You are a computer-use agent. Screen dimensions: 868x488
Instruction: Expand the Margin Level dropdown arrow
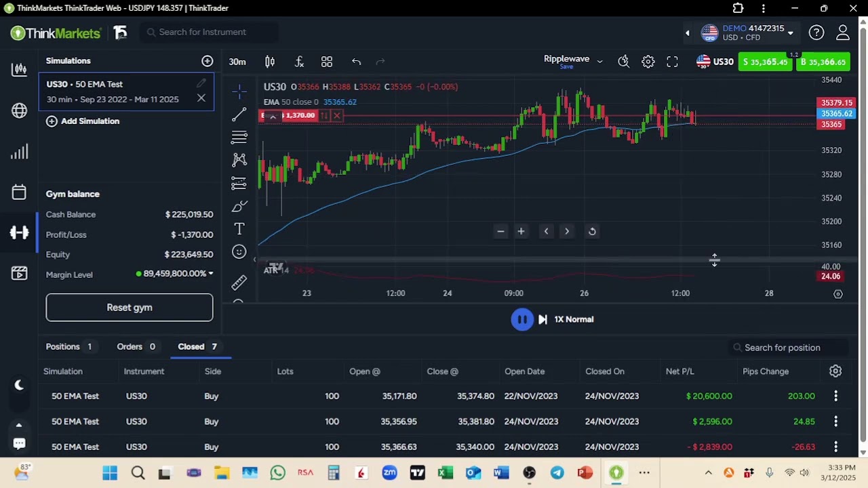click(x=211, y=274)
